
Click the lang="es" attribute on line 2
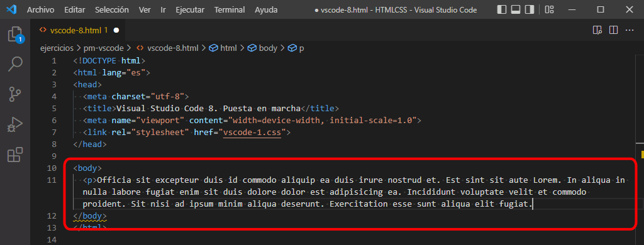[x=124, y=73]
